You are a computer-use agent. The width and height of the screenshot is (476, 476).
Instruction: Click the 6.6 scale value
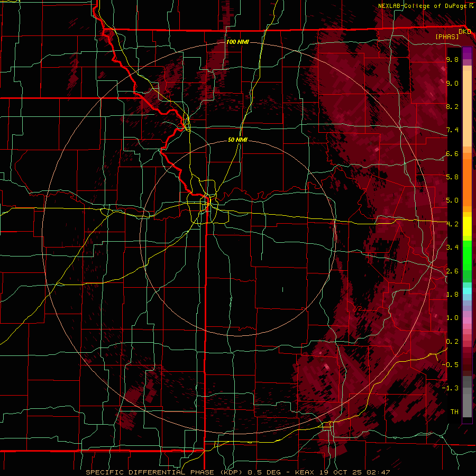(x=452, y=153)
